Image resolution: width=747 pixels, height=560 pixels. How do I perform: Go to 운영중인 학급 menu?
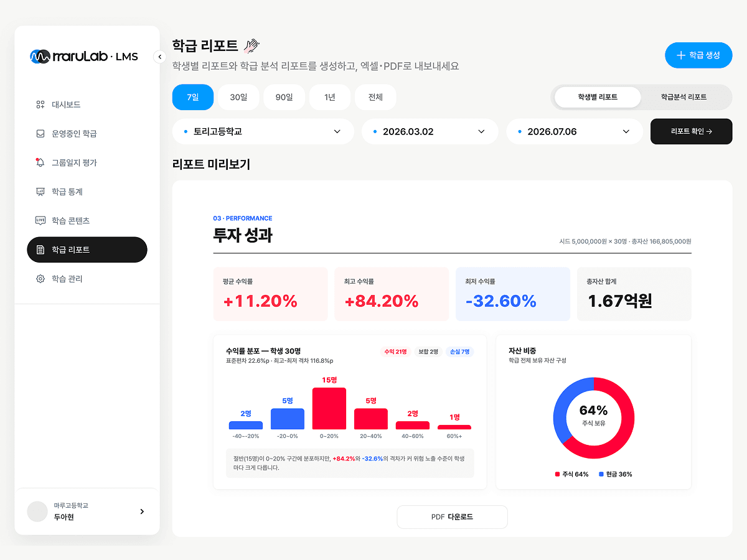[87, 134]
